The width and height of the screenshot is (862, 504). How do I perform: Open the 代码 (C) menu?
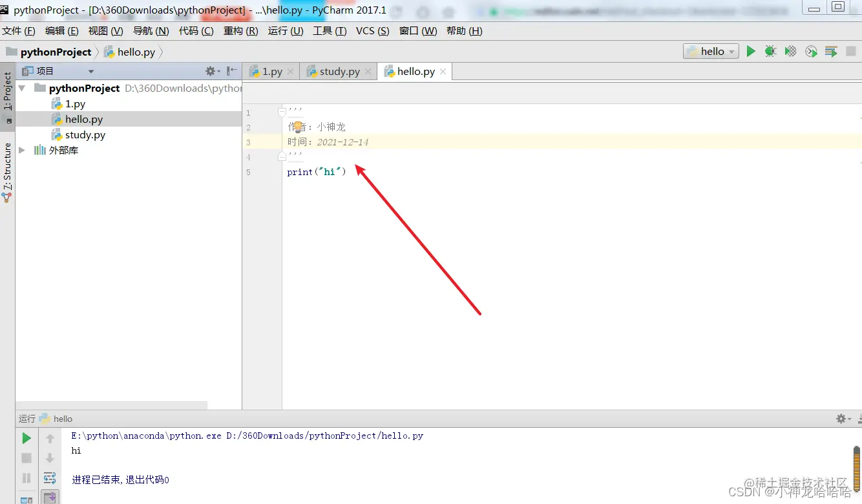196,31
